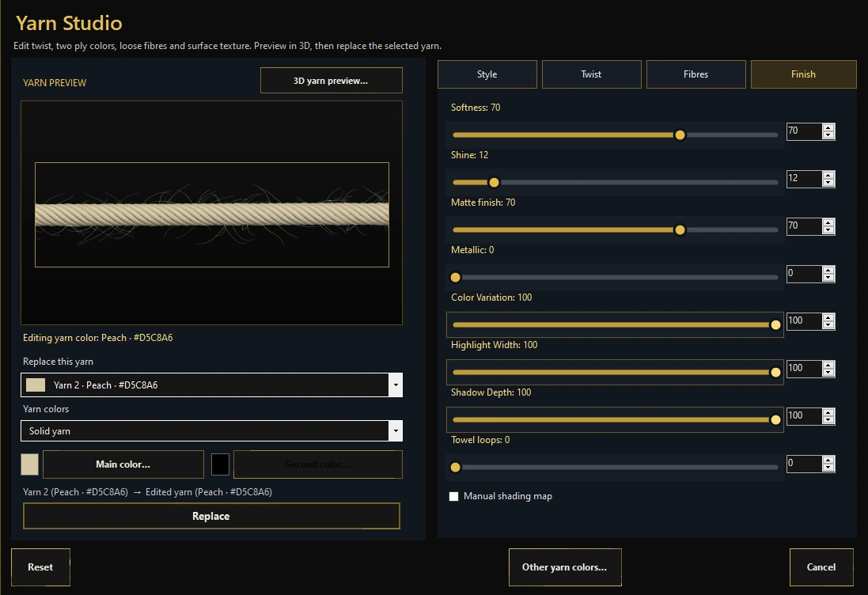Viewport: 868px width, 595px height.
Task: Decrease Highlight Width with down arrow
Action: click(x=828, y=373)
